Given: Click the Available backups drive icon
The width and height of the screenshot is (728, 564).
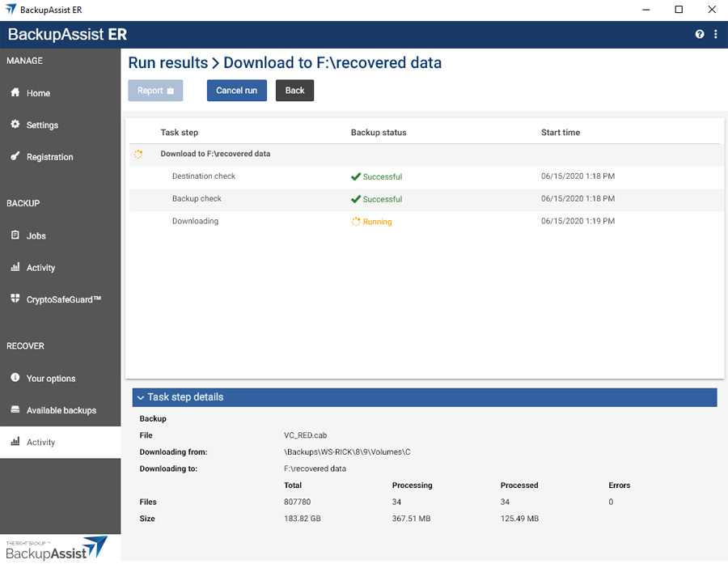Looking at the screenshot, I should (x=15, y=409).
